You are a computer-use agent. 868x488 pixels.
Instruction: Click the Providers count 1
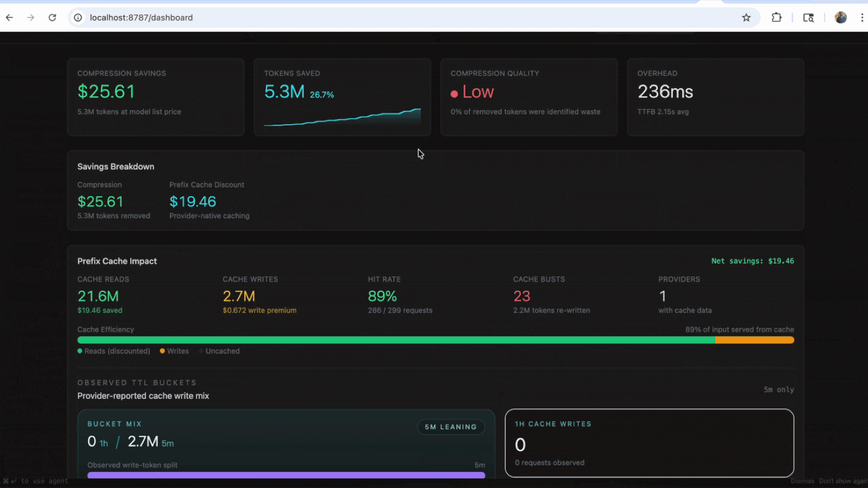[662, 296]
